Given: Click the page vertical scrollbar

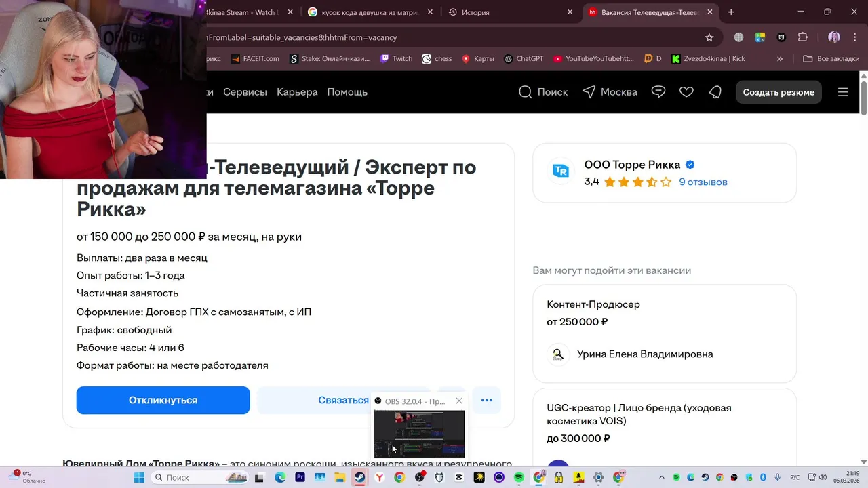Looking at the screenshot, I should [863, 98].
